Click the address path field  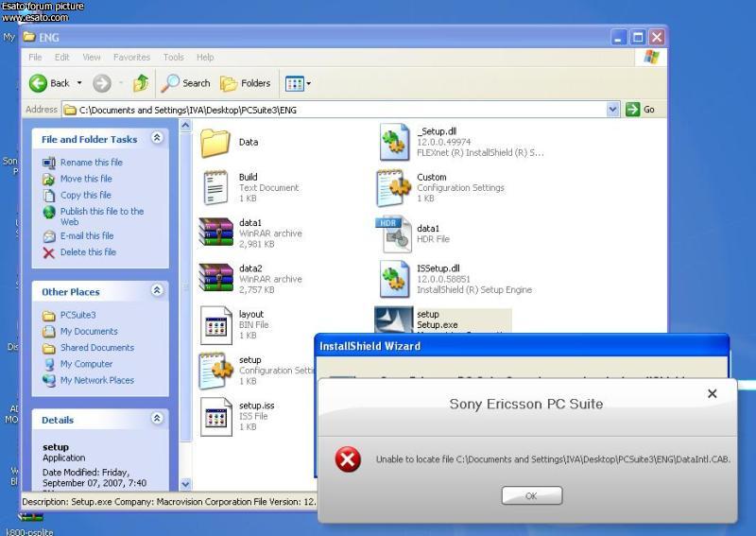point(335,110)
